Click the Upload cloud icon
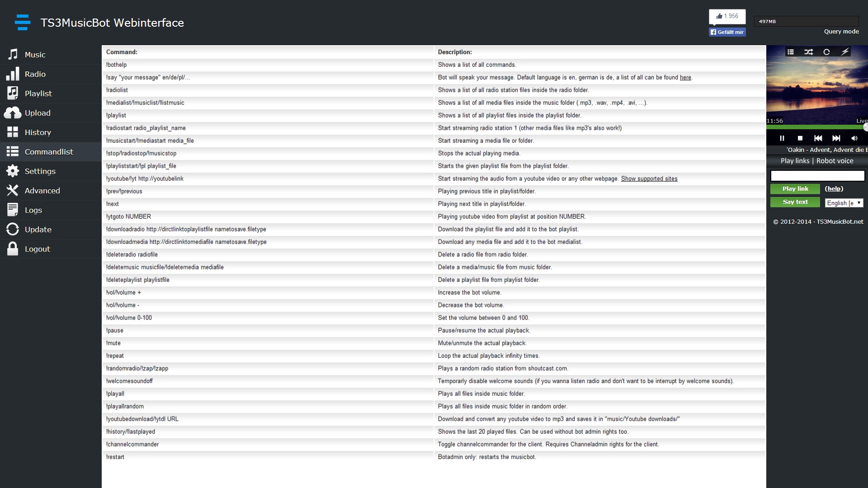The width and height of the screenshot is (868, 488). click(x=13, y=113)
